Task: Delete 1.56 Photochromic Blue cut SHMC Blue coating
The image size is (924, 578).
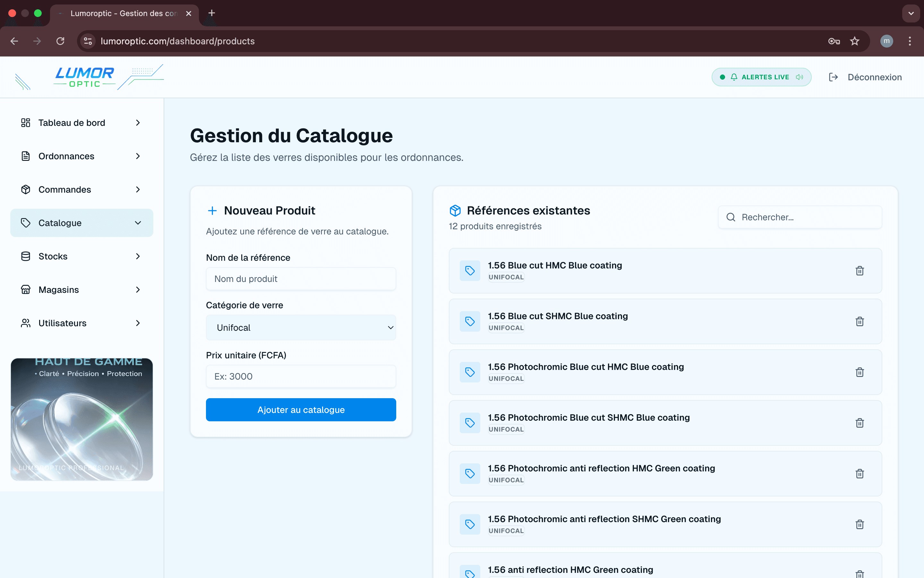Action: 860,423
